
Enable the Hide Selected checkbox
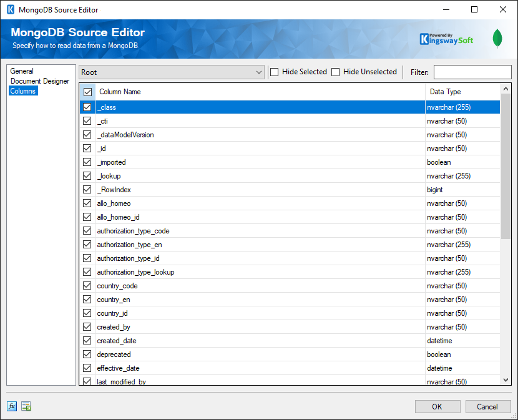[x=274, y=72]
